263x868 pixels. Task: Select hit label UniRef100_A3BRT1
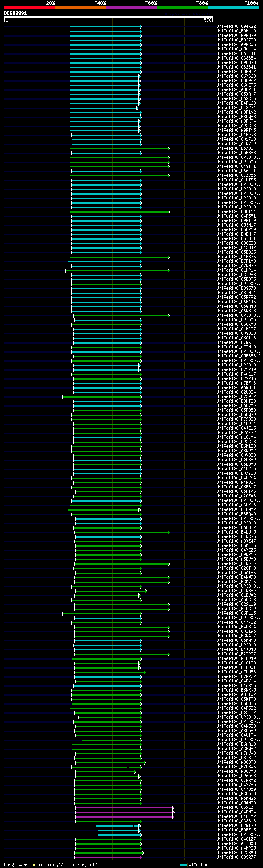(x=236, y=89)
